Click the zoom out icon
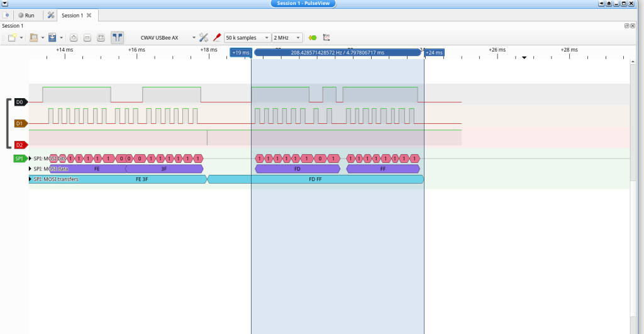This screenshot has width=644, height=334. point(87,38)
